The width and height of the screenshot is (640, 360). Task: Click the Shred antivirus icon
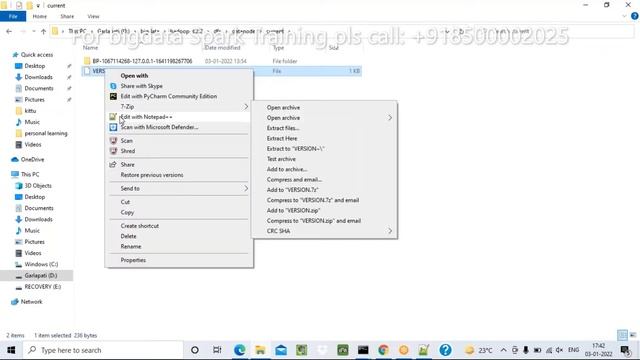(113, 151)
